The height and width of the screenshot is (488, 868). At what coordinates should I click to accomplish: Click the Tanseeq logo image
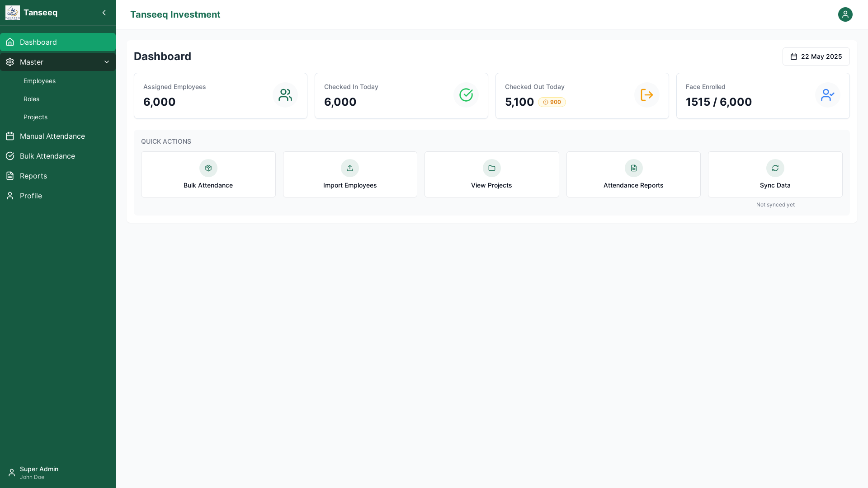(x=13, y=13)
